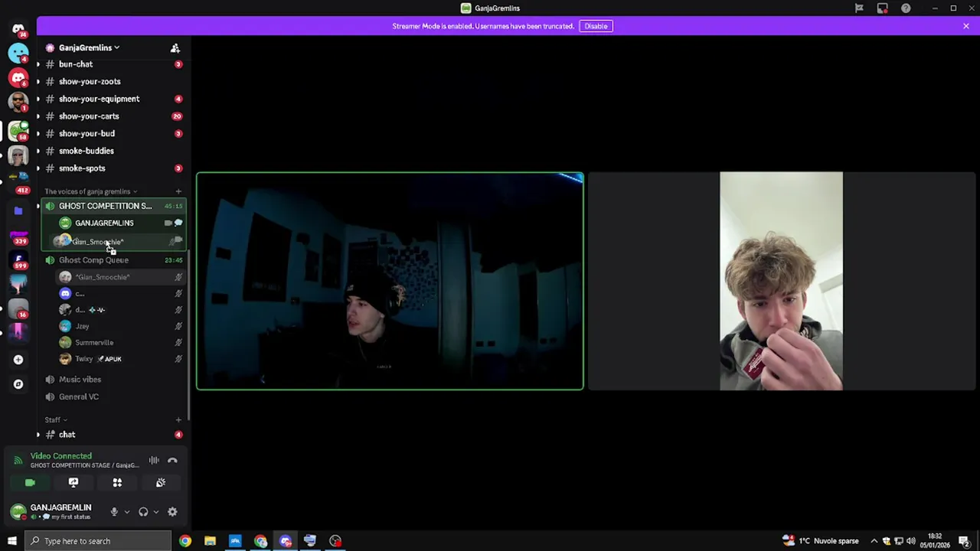The width and height of the screenshot is (980, 551).
Task: Open the server folder icon
Action: point(18,210)
